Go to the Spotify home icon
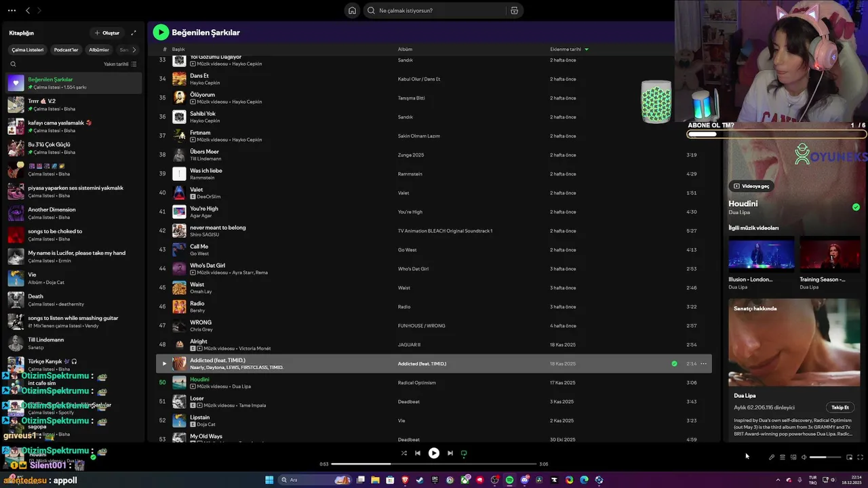Image resolution: width=868 pixels, height=488 pixels. pos(352,10)
